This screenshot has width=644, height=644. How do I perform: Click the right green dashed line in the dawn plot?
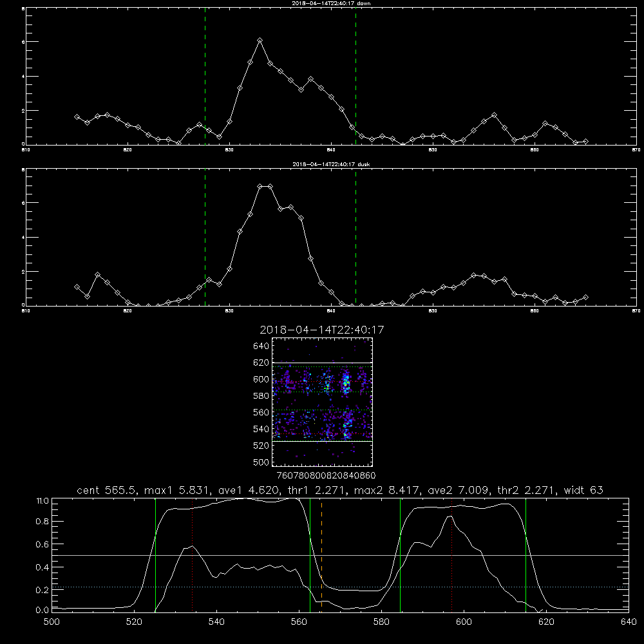[x=355, y=77]
